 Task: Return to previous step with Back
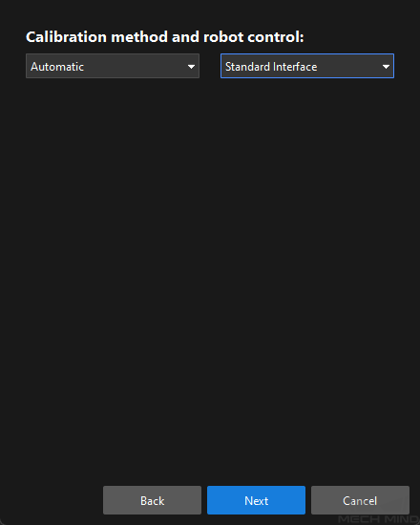click(x=152, y=500)
